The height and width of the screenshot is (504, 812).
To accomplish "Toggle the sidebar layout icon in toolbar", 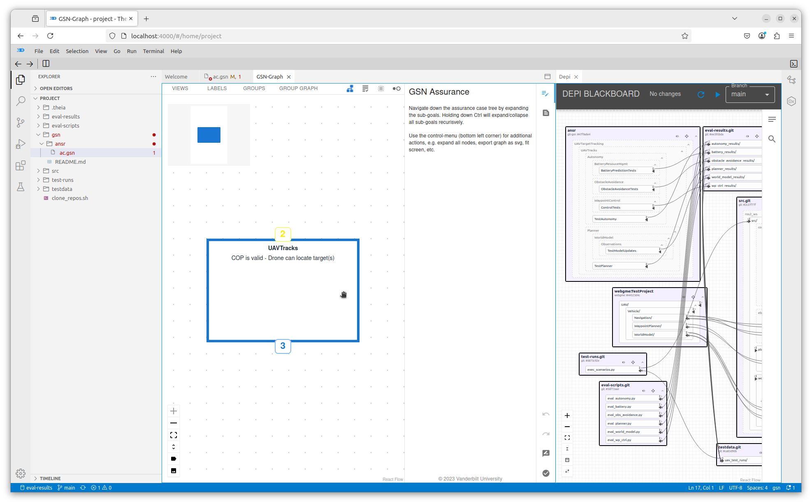I will click(46, 64).
